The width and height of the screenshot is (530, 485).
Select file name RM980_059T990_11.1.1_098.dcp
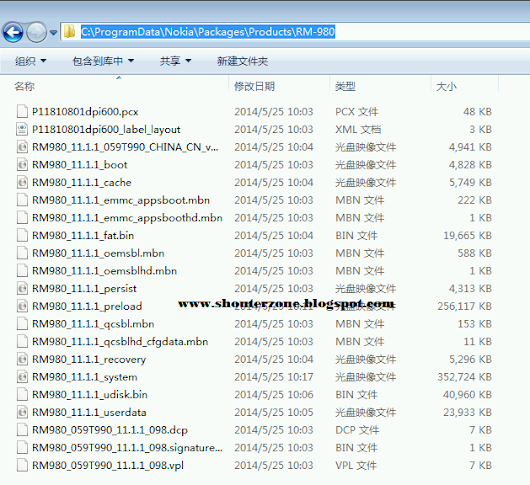tap(110, 430)
